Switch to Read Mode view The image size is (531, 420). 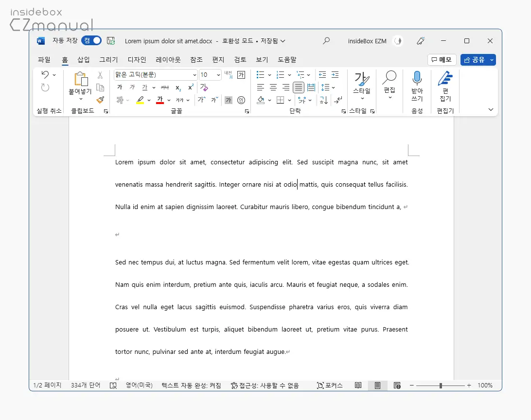pyautogui.click(x=358, y=385)
